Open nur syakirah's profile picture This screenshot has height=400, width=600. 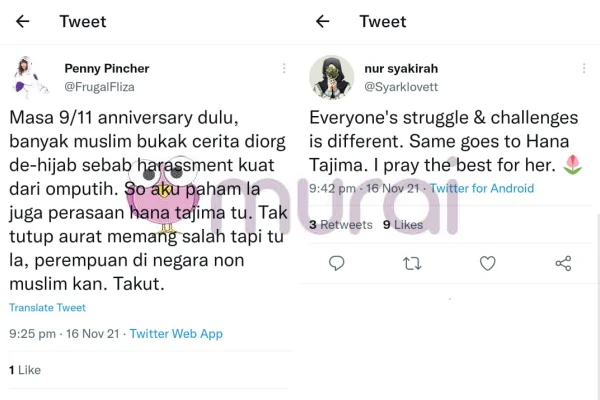[331, 78]
